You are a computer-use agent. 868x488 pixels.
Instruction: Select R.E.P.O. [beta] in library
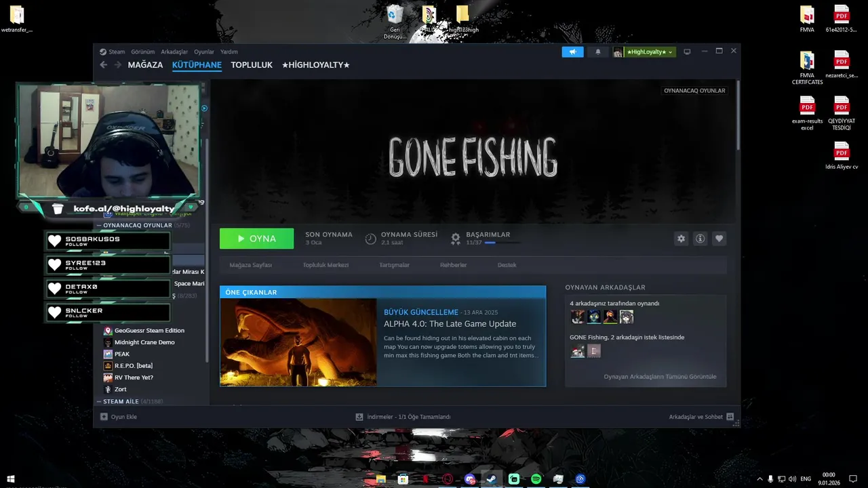pos(133,366)
